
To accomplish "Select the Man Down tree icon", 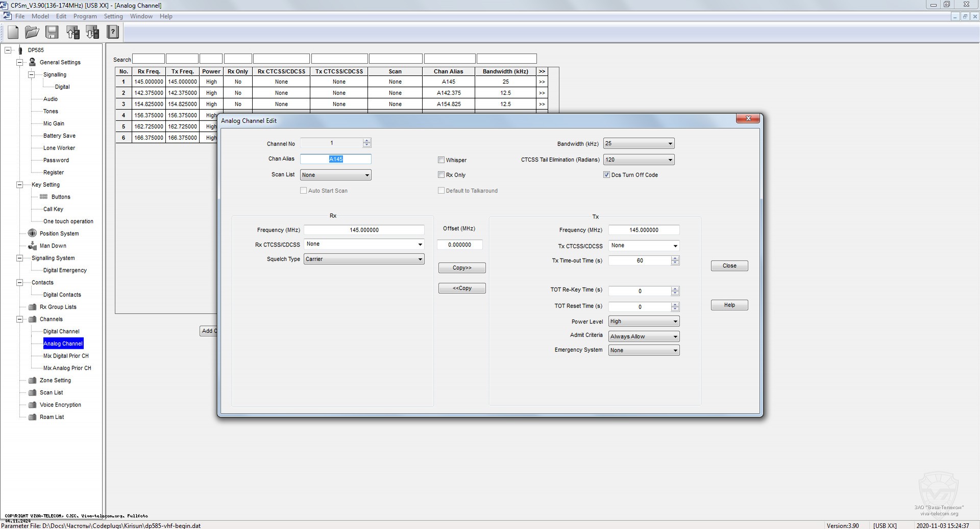I will 32,245.
